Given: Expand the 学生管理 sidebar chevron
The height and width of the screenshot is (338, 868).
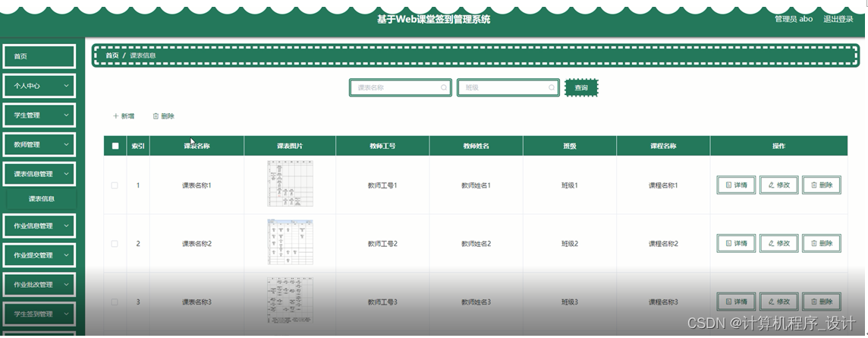Looking at the screenshot, I should click(67, 115).
